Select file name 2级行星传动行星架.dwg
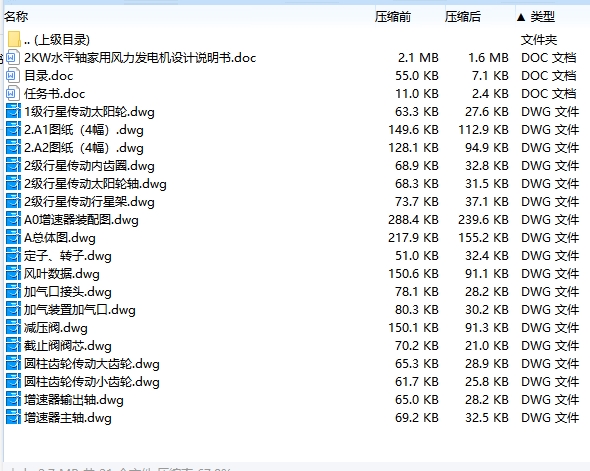This screenshot has height=471, width=590. point(89,202)
